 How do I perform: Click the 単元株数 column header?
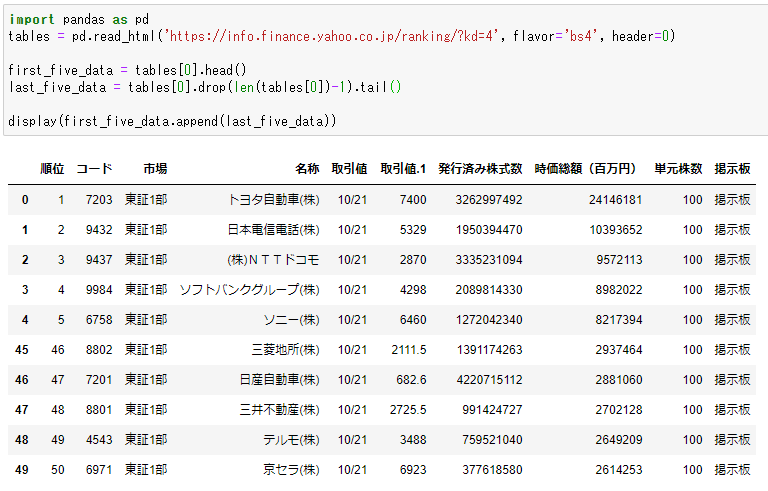678,169
